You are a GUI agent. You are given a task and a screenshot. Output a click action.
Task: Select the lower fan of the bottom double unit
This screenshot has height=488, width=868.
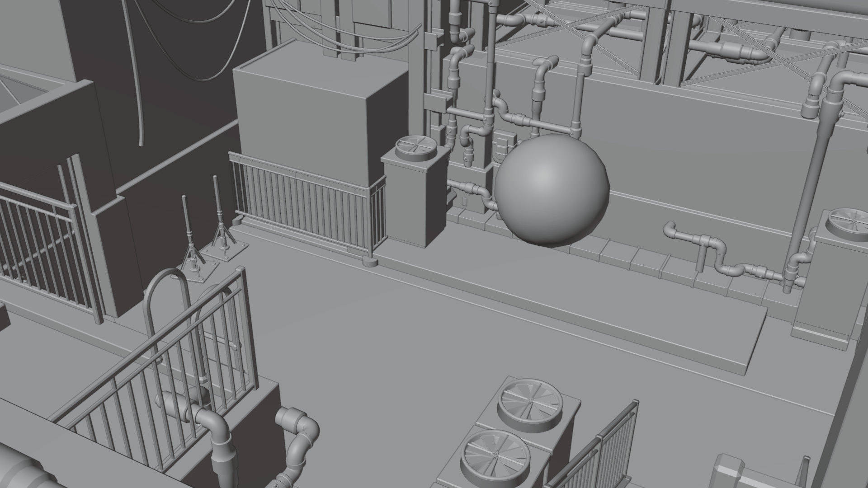(495, 455)
